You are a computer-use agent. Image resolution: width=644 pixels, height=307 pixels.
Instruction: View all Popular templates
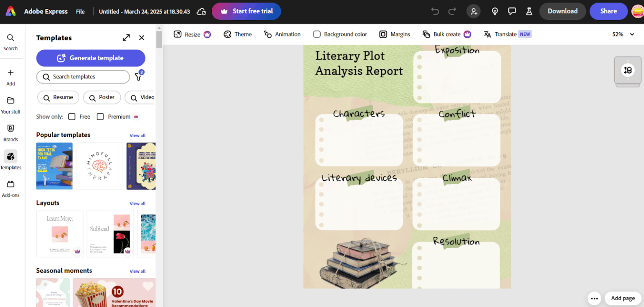point(138,135)
